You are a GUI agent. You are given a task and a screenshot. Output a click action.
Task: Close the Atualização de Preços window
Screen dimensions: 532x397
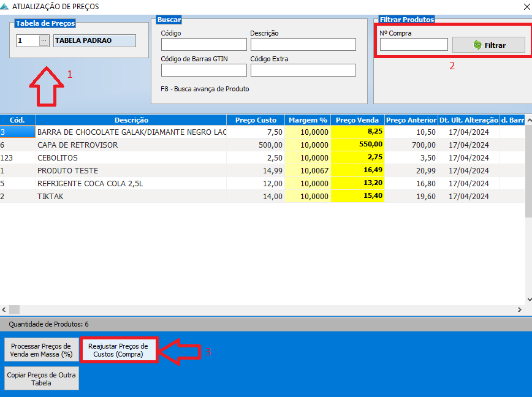pyautogui.click(x=527, y=7)
